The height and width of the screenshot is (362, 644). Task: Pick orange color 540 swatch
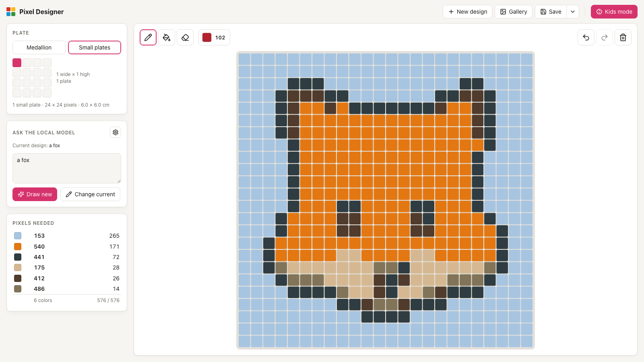click(18, 247)
